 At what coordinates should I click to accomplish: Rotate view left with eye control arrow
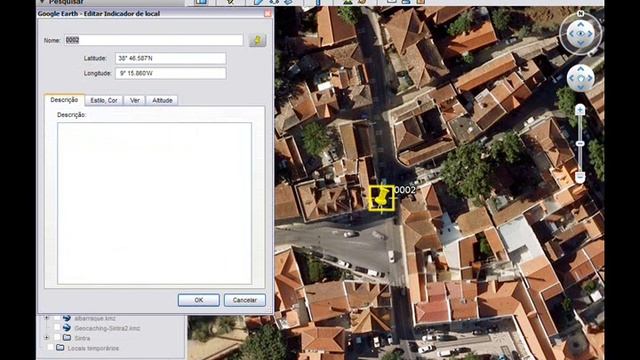(x=571, y=34)
